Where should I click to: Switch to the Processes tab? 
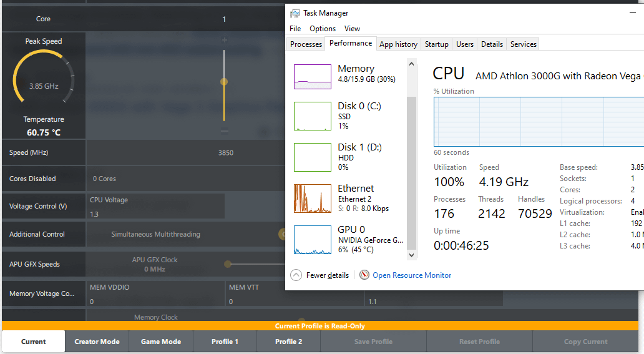306,44
